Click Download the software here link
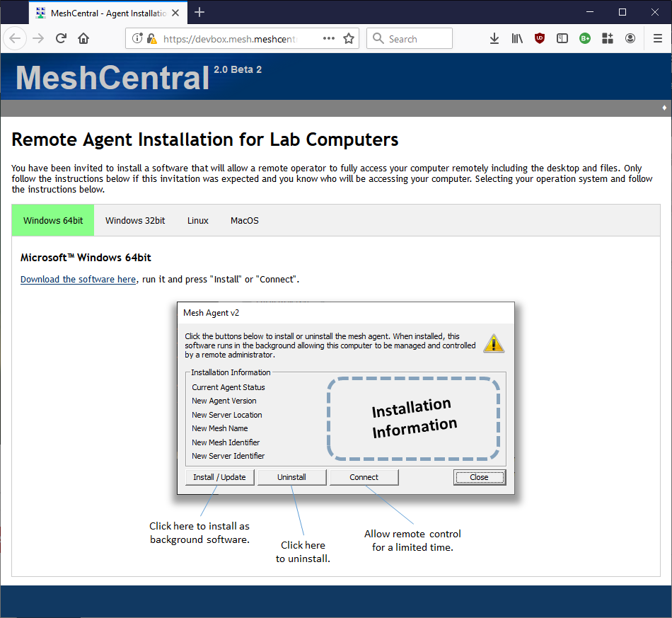The width and height of the screenshot is (672, 618). pyautogui.click(x=78, y=279)
